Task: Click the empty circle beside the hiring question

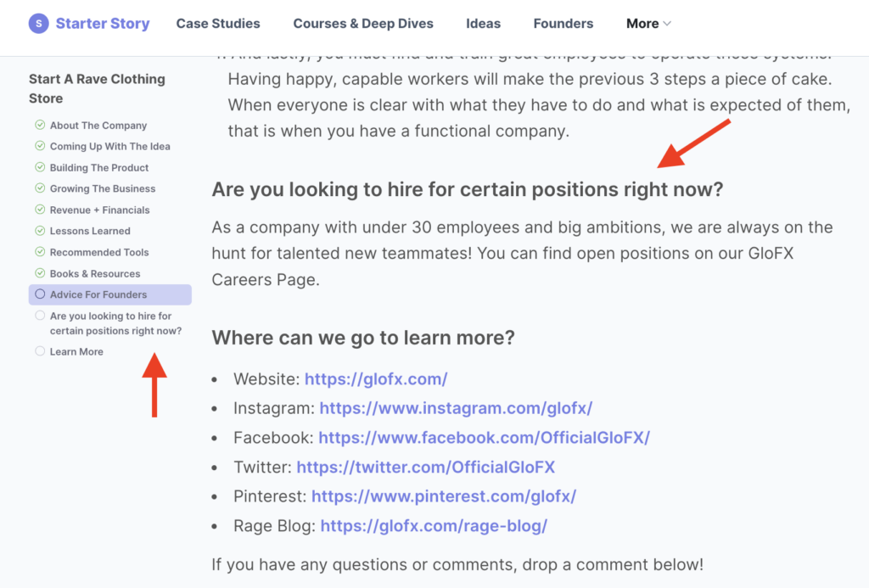Action: tap(40, 316)
